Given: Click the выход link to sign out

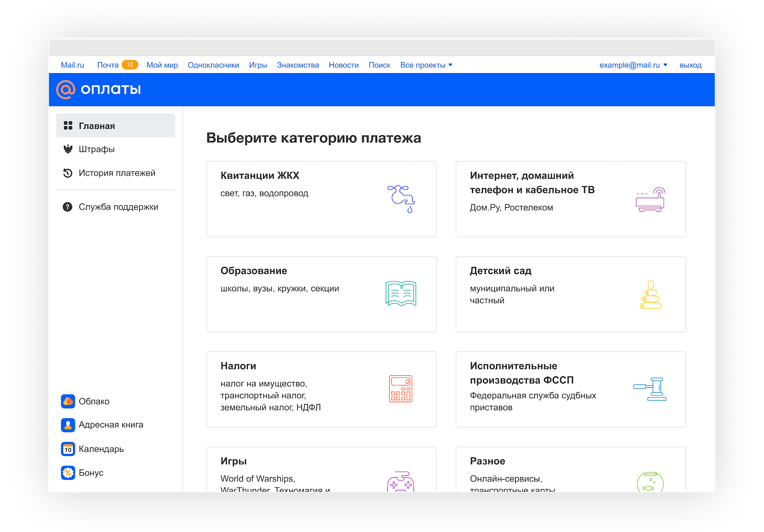Looking at the screenshot, I should (x=690, y=65).
